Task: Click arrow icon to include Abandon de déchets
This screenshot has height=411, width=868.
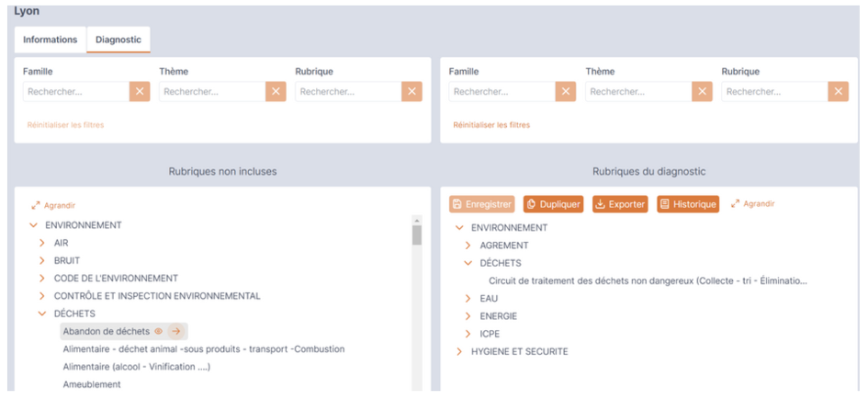Action: [x=176, y=332]
